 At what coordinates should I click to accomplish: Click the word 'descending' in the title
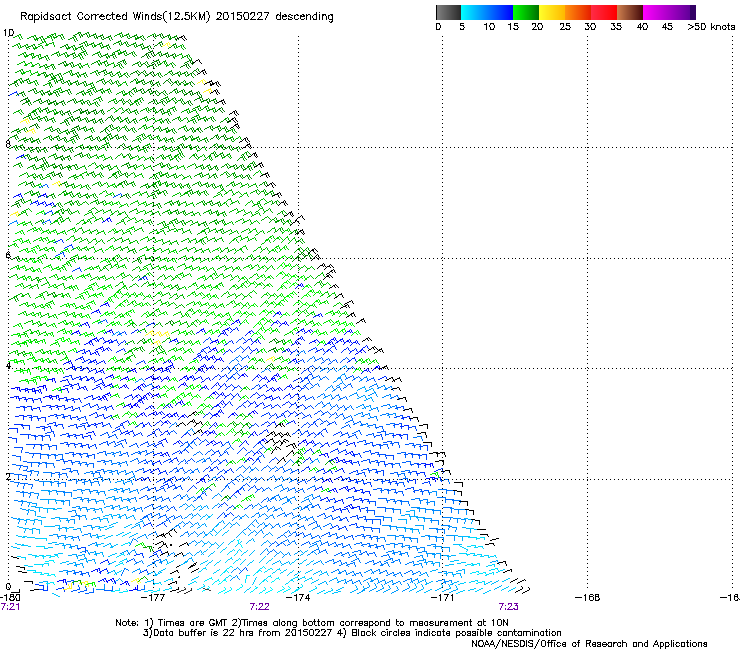304,17
